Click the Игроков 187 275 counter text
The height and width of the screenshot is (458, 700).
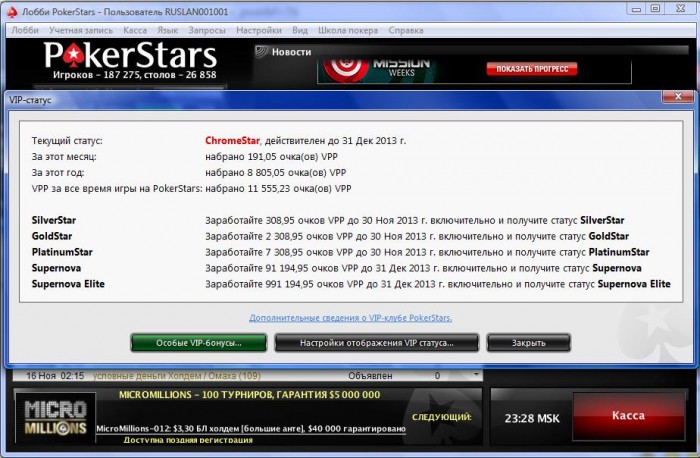point(134,75)
